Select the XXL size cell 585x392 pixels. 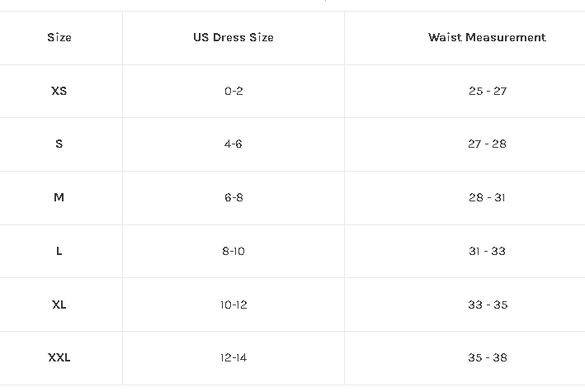[x=59, y=357]
